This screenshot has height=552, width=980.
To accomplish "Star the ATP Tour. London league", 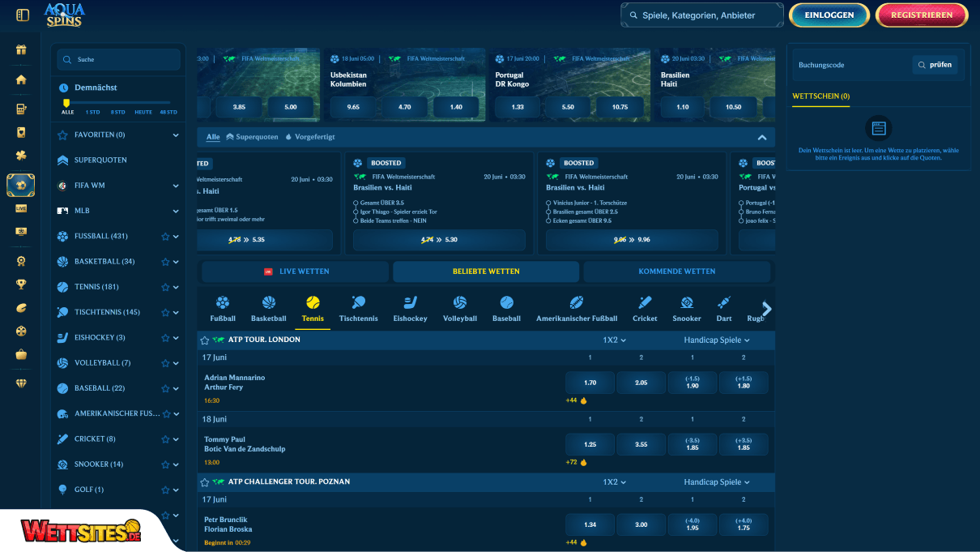I will [x=205, y=340].
